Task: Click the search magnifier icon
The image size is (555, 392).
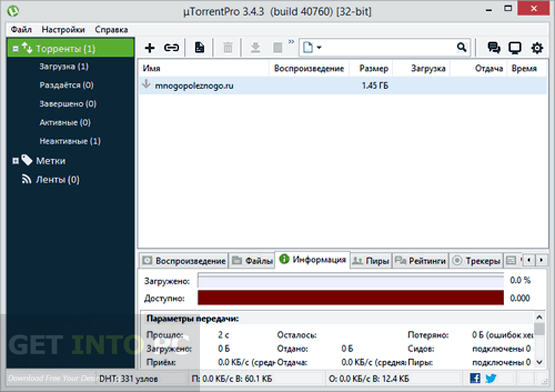Action: (x=462, y=47)
